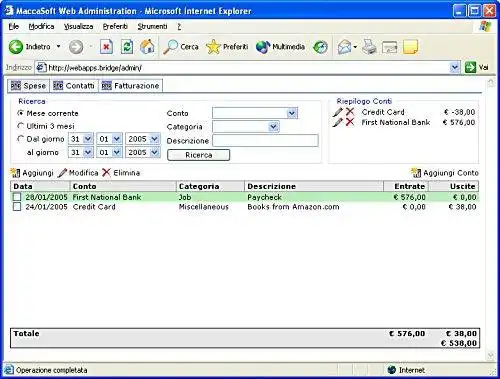Sort by the Categoria column header

coord(210,186)
